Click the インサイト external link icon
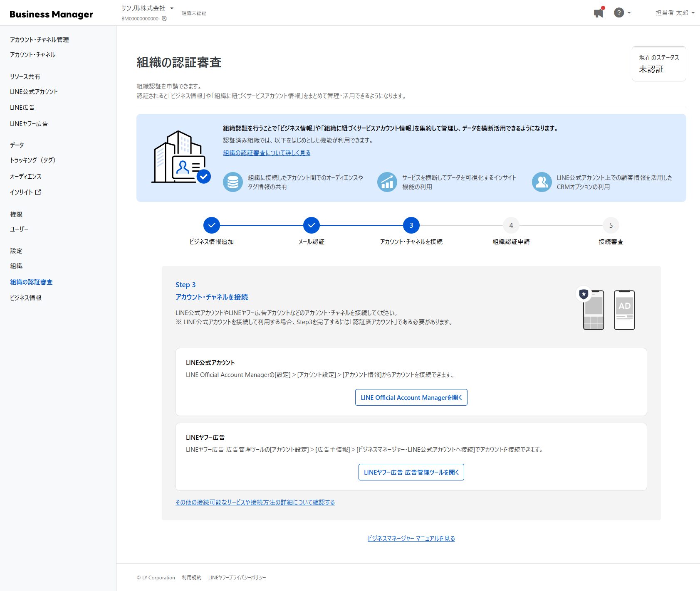 point(38,192)
